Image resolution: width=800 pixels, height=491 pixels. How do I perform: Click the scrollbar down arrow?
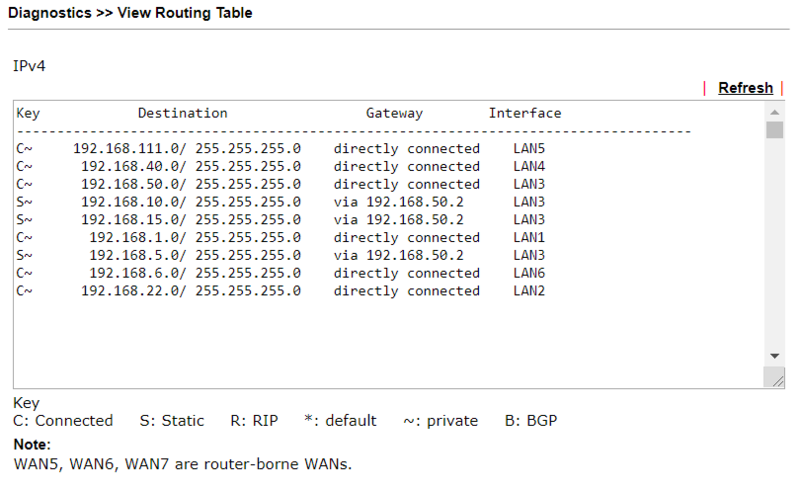(x=774, y=356)
